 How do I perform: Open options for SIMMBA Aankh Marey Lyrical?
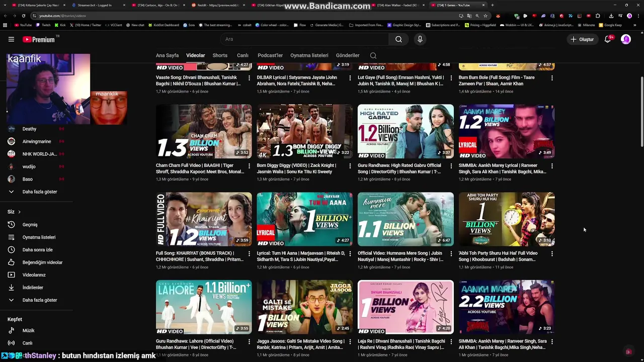tap(552, 166)
